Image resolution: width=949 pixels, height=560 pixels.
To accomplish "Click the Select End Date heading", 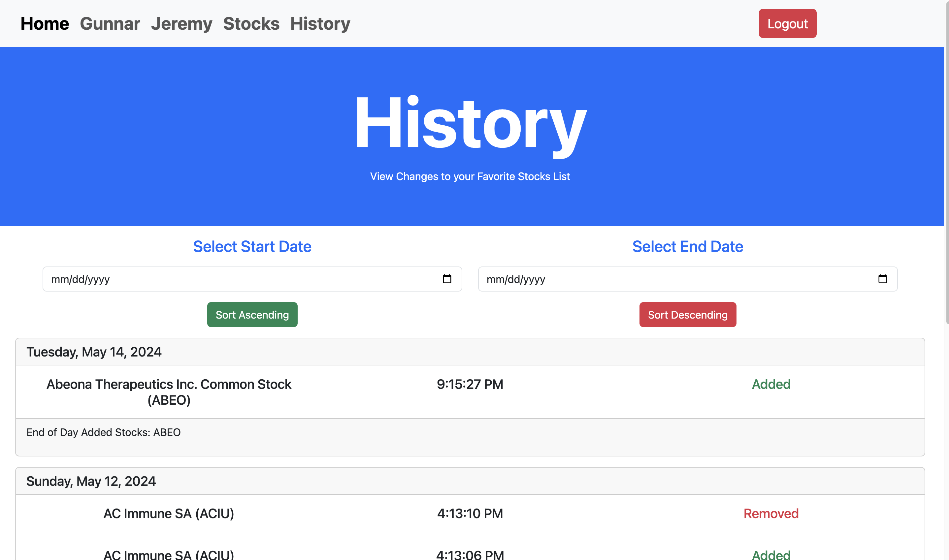I will point(687,246).
